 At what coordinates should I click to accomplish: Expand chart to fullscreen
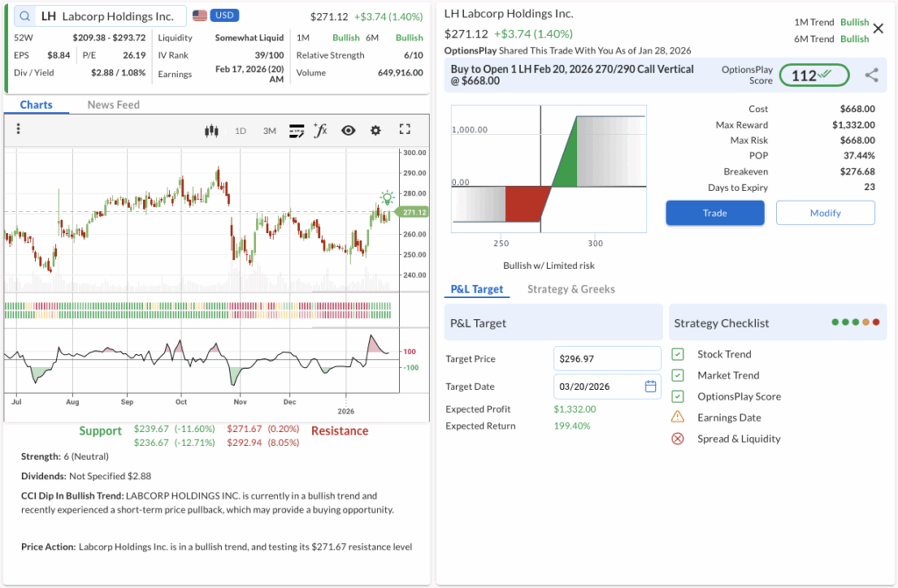pyautogui.click(x=404, y=130)
